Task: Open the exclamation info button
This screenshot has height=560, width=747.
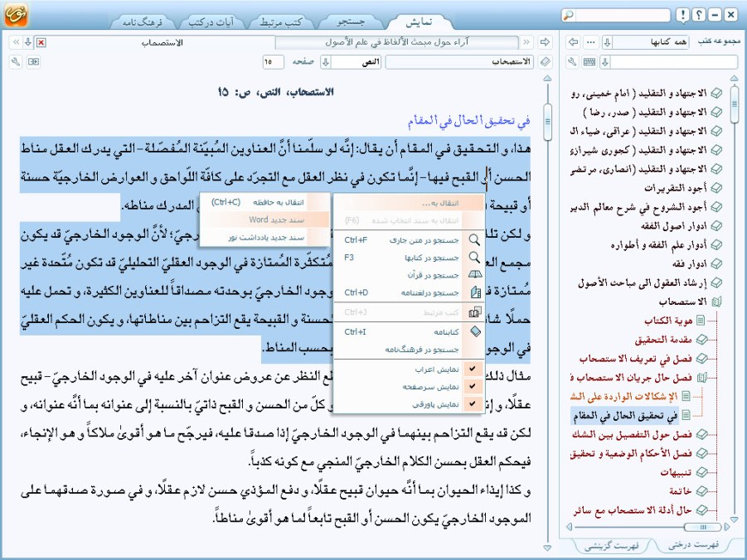Action: (x=683, y=15)
